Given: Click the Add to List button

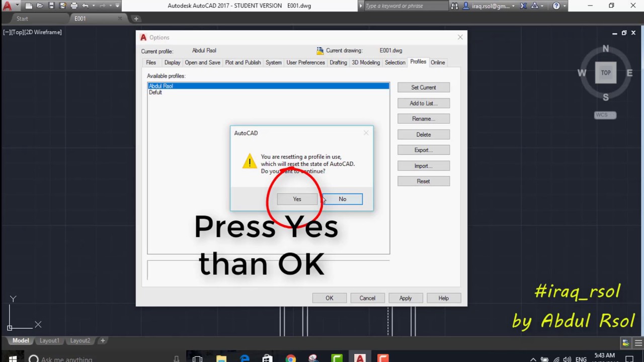Looking at the screenshot, I should pyautogui.click(x=424, y=103).
